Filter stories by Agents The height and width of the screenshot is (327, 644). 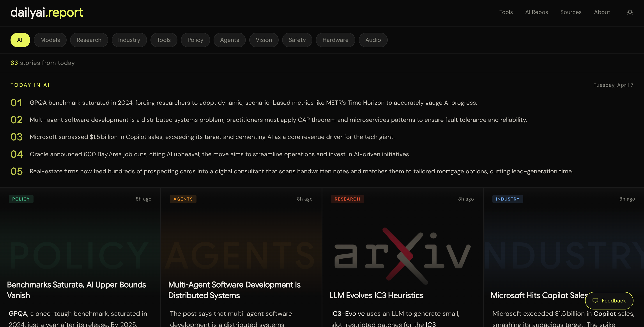click(229, 40)
